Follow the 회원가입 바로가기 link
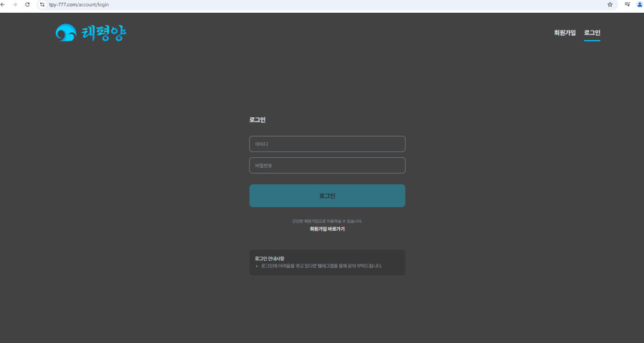This screenshot has width=644, height=343. pyautogui.click(x=327, y=229)
